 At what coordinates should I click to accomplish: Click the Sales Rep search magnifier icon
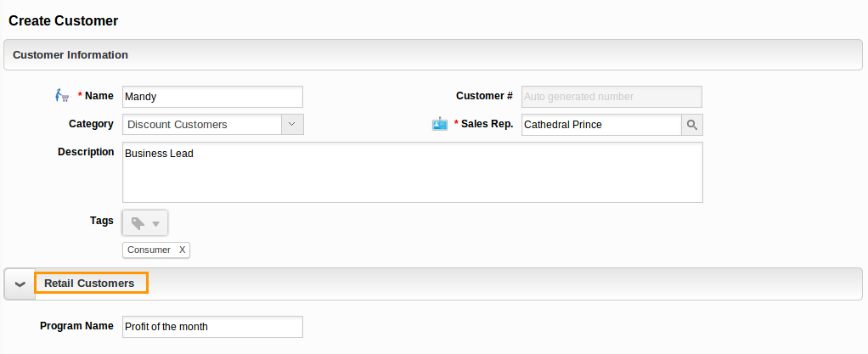click(x=692, y=125)
